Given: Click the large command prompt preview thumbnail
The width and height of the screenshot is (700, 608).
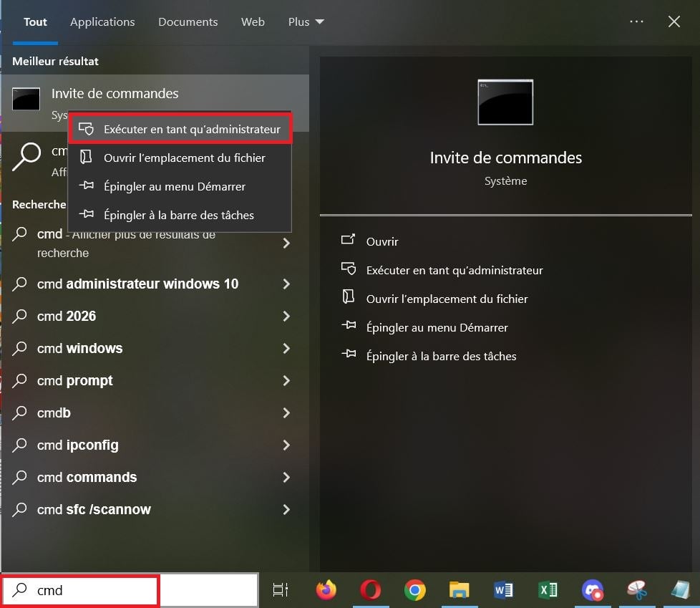Looking at the screenshot, I should click(x=505, y=102).
